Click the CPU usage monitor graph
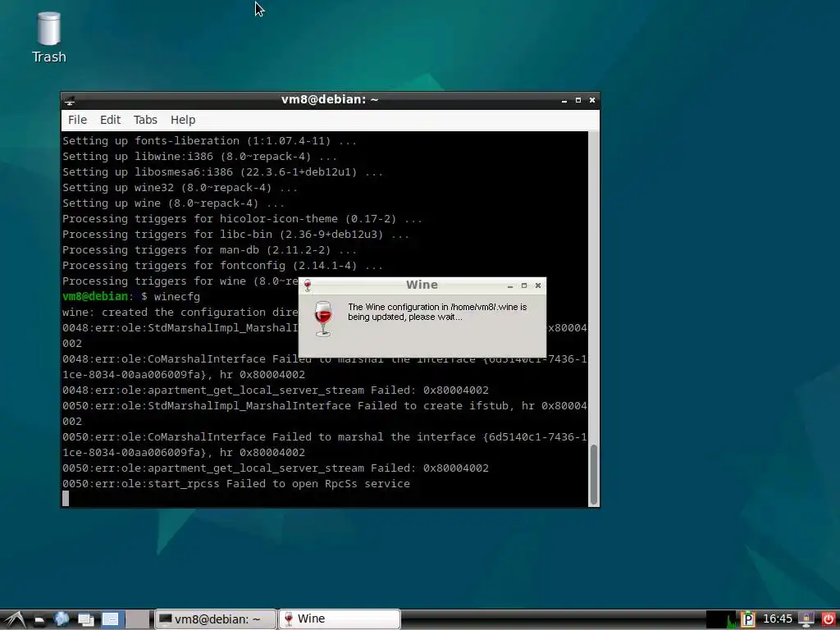The image size is (840, 630). click(x=722, y=619)
